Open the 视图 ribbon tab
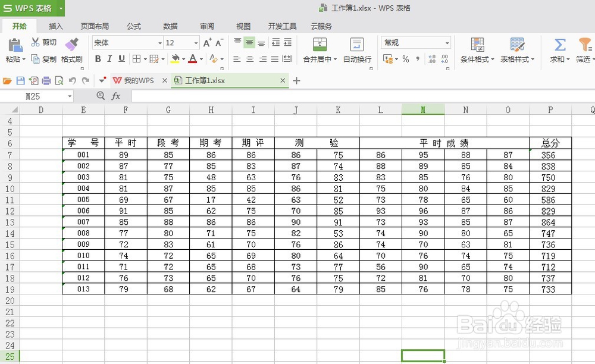Screen dimensions: 595x364 pyautogui.click(x=243, y=26)
